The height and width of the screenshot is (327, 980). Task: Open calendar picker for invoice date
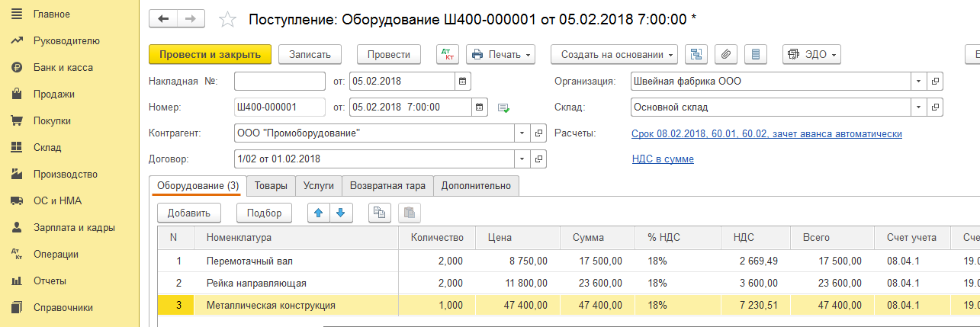click(463, 81)
